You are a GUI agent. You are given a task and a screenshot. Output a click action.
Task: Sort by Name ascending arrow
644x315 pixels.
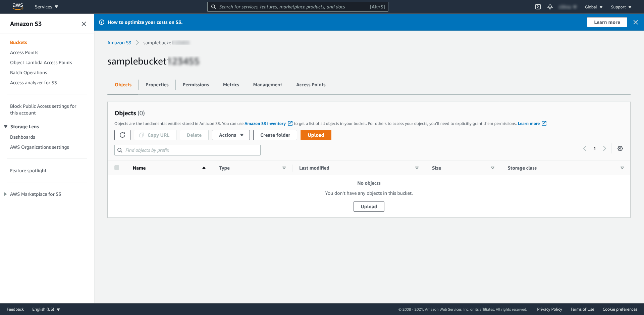[x=204, y=168]
